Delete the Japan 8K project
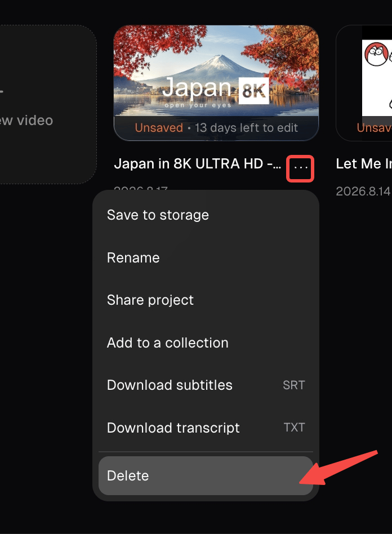The width and height of the screenshot is (392, 534). coord(206,475)
